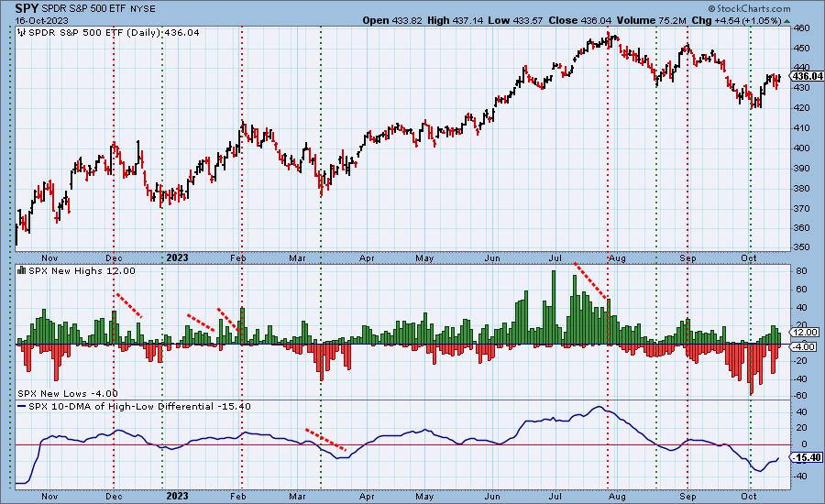Image resolution: width=825 pixels, height=504 pixels.
Task: Click the Oct label on the bottom date axis
Action: (x=748, y=496)
